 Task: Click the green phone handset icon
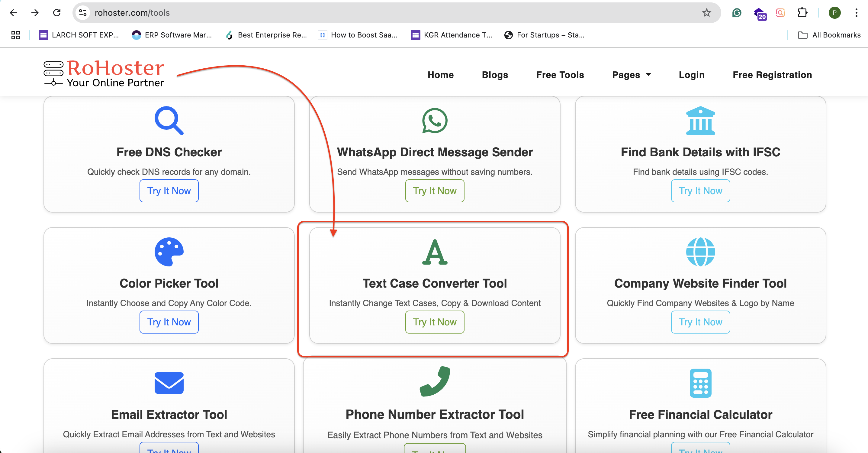(x=435, y=381)
